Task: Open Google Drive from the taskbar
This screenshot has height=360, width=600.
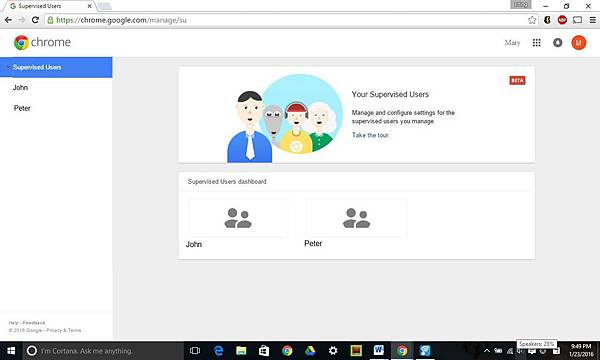Action: pos(310,351)
